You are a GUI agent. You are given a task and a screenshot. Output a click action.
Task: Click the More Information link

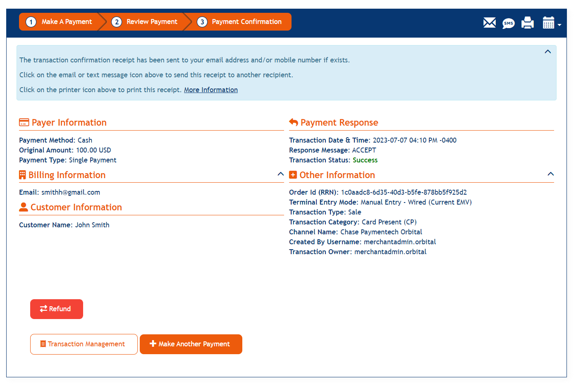pos(211,90)
